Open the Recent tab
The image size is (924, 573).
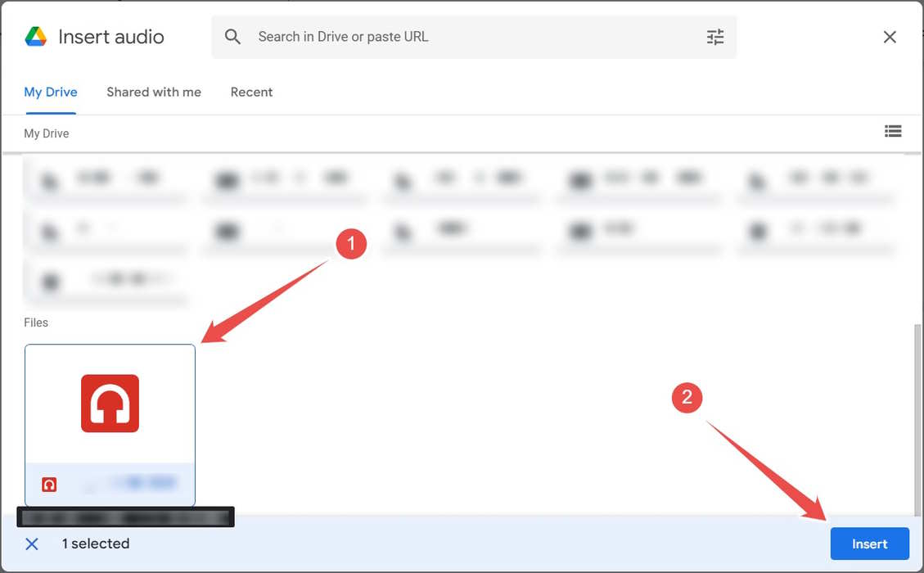pos(251,92)
